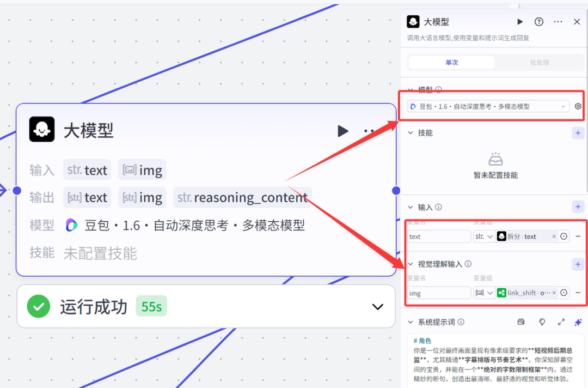
Task: Remove the img visual input row
Action: pos(578,293)
